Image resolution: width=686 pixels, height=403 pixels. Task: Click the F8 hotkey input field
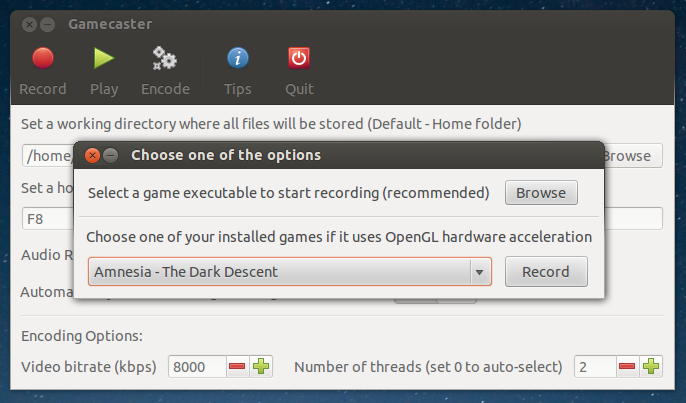coord(48,218)
